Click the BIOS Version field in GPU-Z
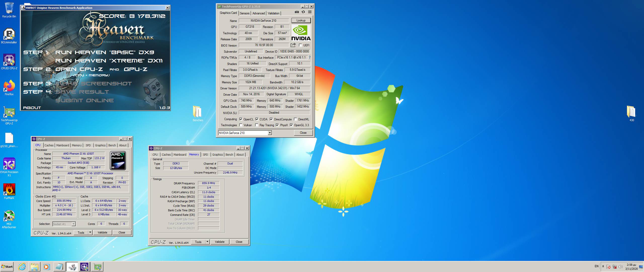 [264, 45]
